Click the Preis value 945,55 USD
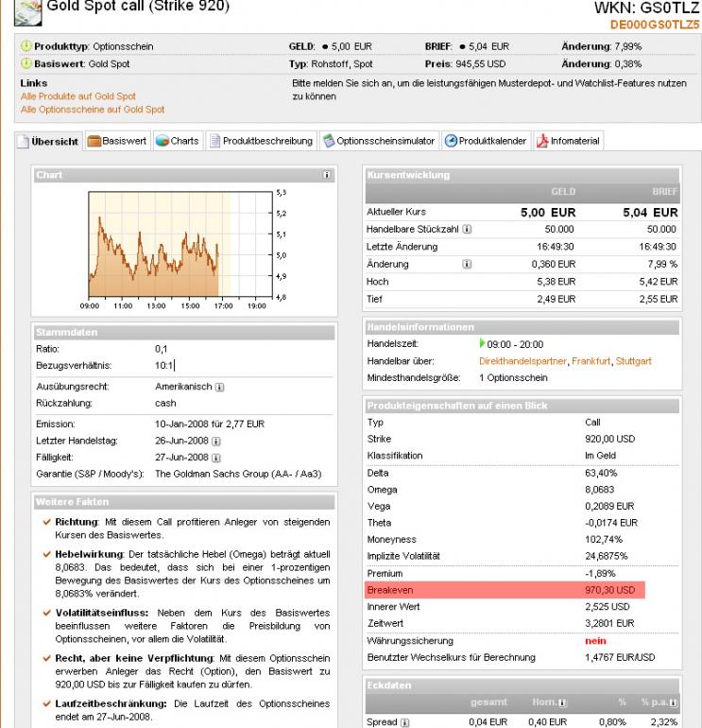This screenshot has width=702, height=728. point(480,64)
